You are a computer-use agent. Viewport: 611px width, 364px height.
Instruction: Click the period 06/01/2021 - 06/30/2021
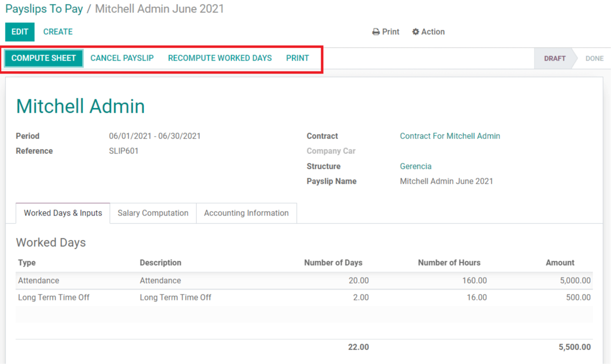[155, 136]
